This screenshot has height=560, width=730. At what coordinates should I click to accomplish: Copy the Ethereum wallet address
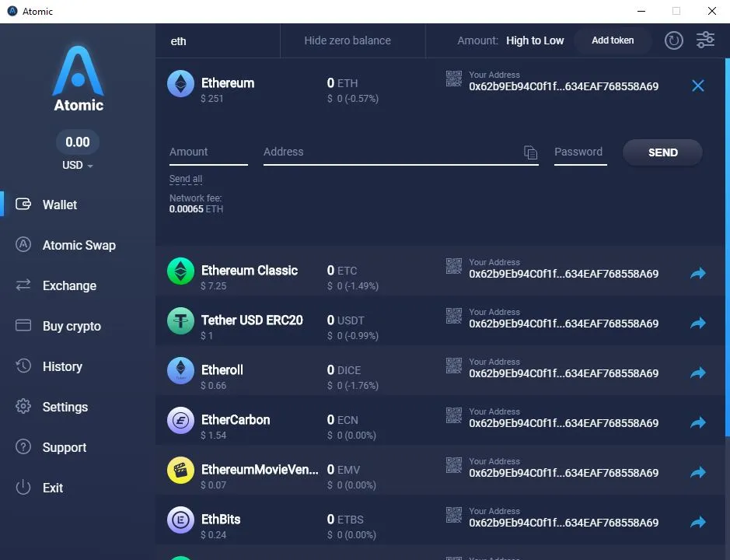click(x=564, y=86)
